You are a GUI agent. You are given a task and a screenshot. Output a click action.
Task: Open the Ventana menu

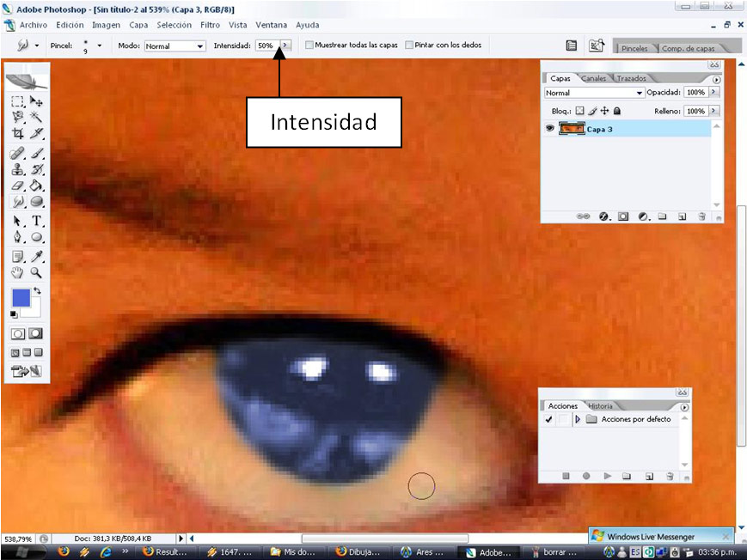pyautogui.click(x=271, y=25)
